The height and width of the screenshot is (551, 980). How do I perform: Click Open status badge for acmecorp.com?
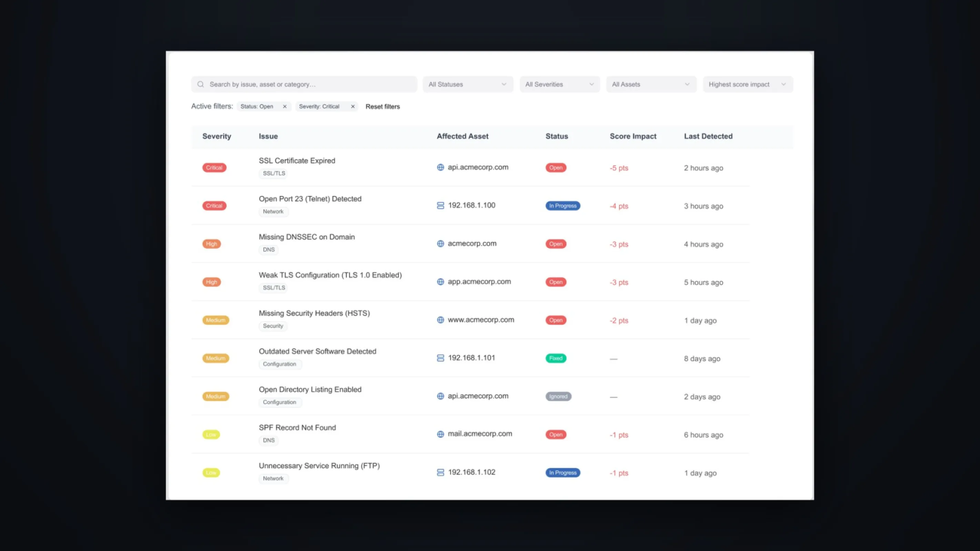click(556, 244)
